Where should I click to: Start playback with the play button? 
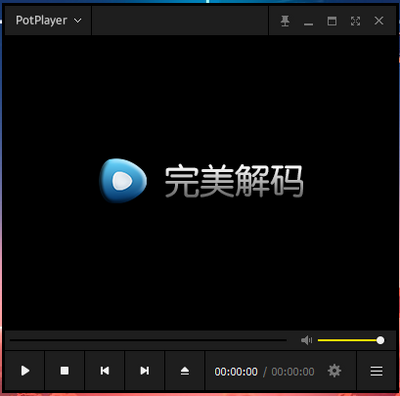coord(25,370)
